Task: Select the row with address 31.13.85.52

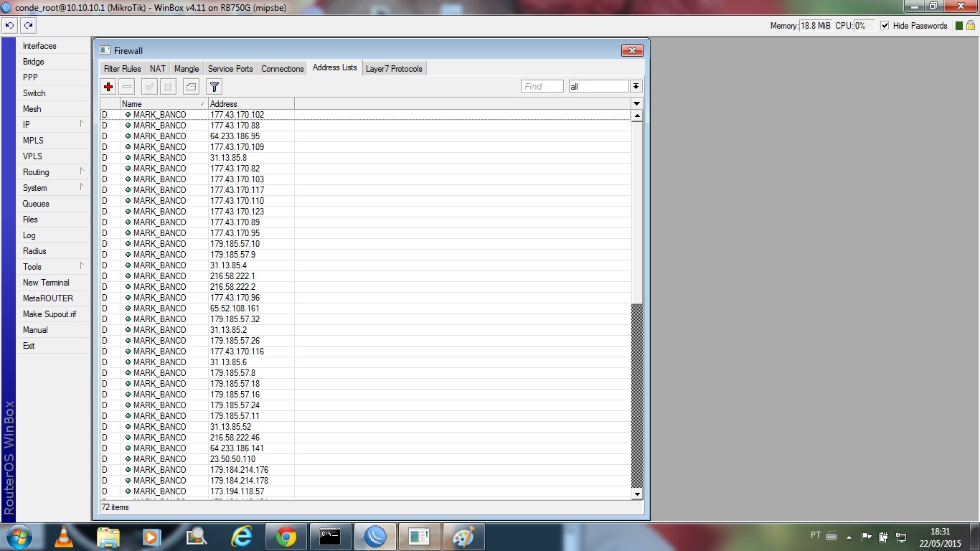Action: (x=366, y=427)
